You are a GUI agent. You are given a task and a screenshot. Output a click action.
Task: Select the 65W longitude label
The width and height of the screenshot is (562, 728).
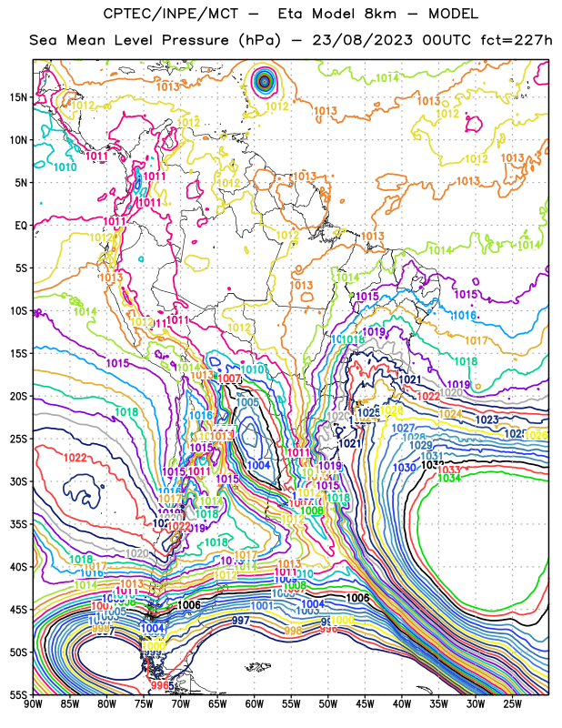(217, 704)
